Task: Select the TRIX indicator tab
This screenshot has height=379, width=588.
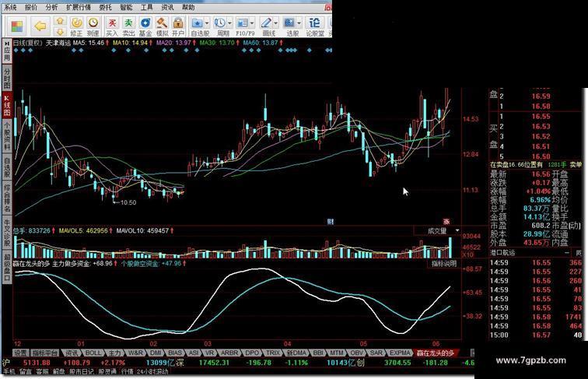Action: tap(273, 353)
